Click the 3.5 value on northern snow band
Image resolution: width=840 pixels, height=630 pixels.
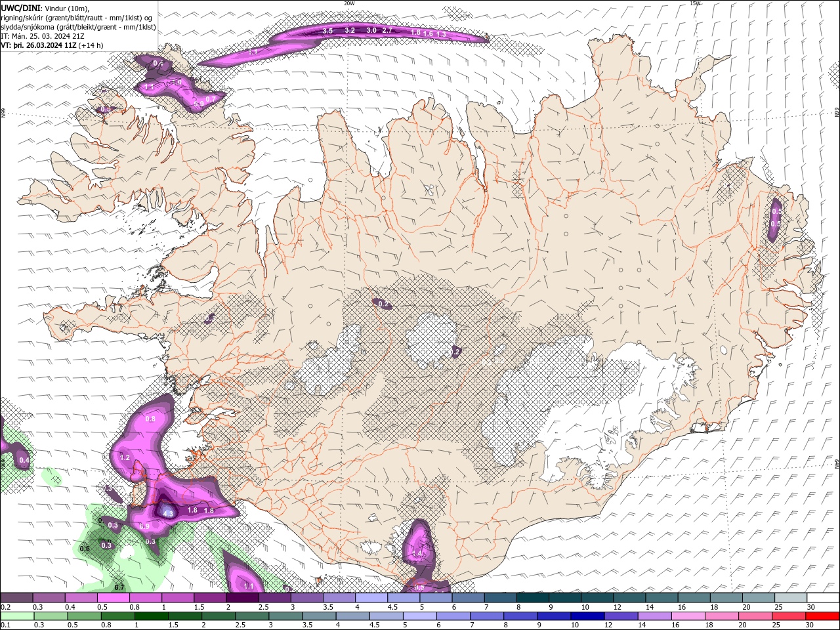[328, 31]
